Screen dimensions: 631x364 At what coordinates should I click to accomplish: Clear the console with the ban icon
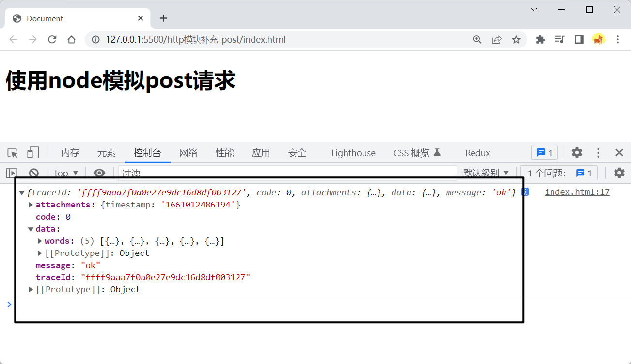click(x=33, y=173)
